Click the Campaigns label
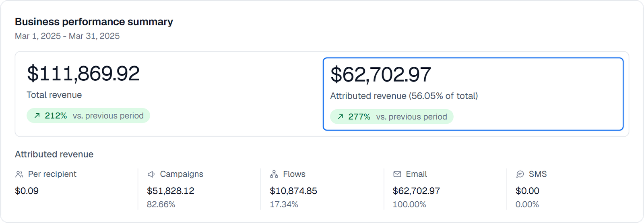Viewport: 644px width, 223px height. 182,174
